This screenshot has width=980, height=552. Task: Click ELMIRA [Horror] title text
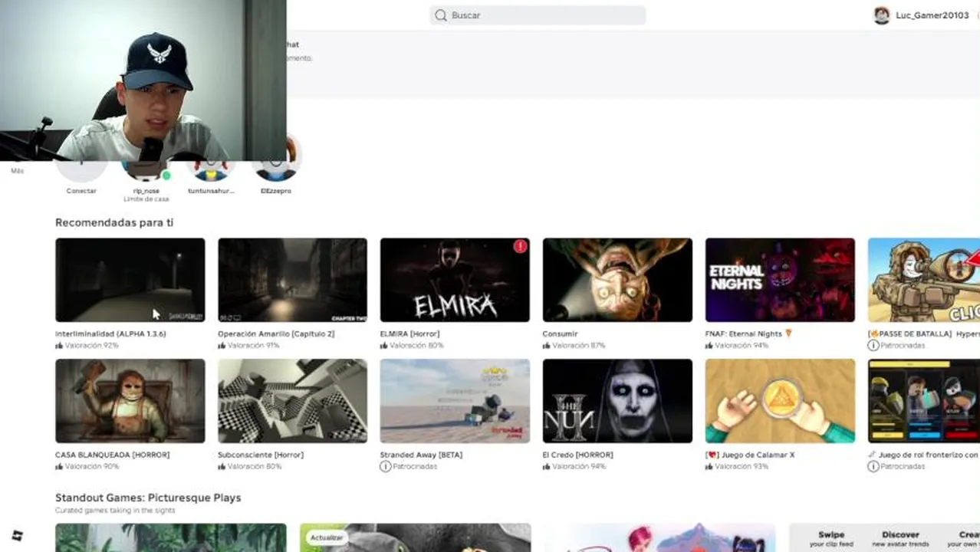click(409, 333)
